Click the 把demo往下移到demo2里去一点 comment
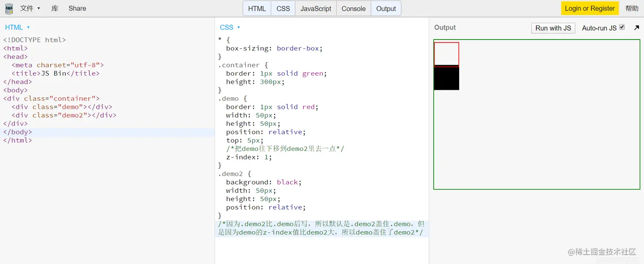The width and height of the screenshot is (644, 264). click(285, 149)
